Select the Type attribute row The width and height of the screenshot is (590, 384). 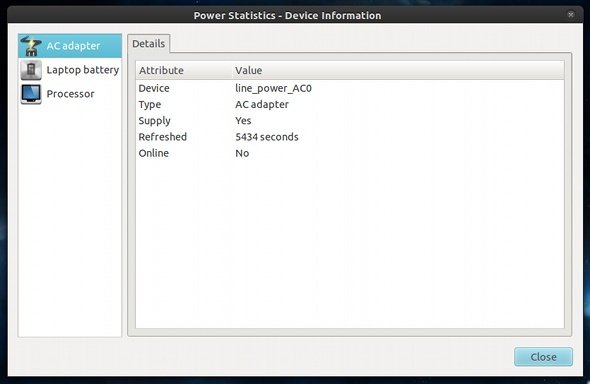pos(350,105)
